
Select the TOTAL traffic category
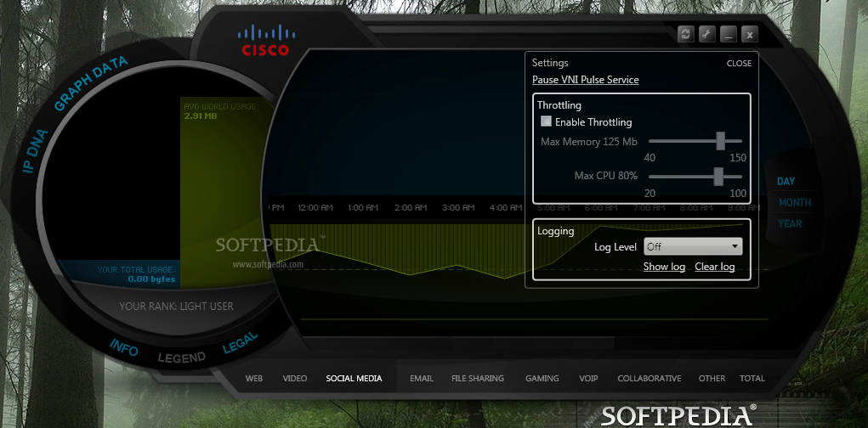(x=752, y=378)
